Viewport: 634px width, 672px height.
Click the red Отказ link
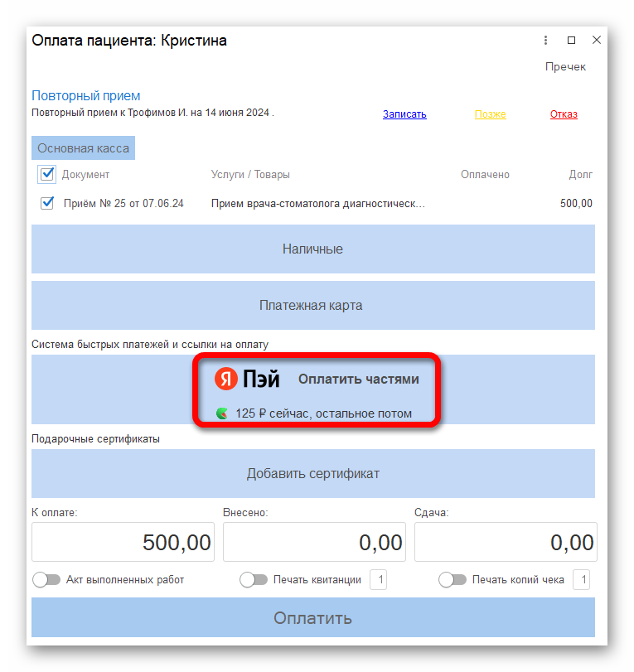pos(564,114)
